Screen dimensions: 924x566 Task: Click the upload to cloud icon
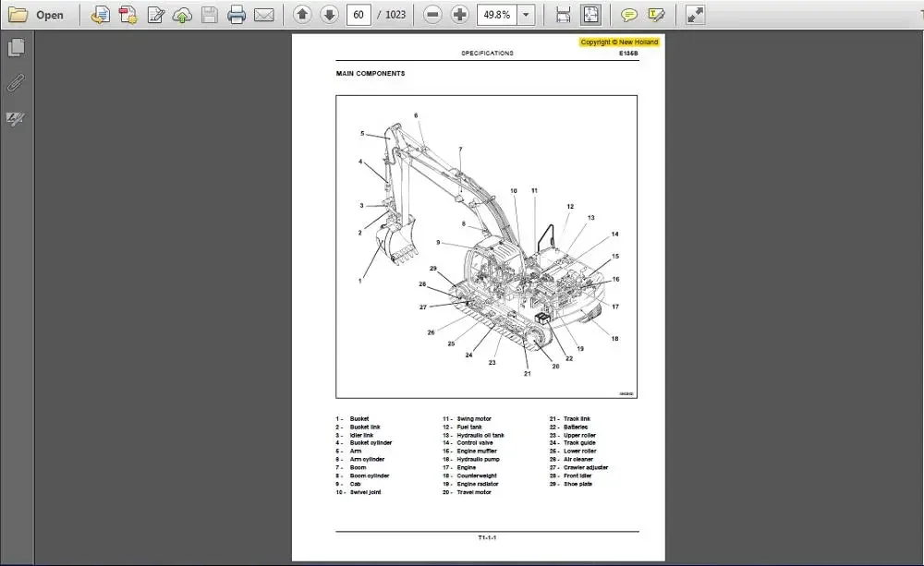click(182, 14)
